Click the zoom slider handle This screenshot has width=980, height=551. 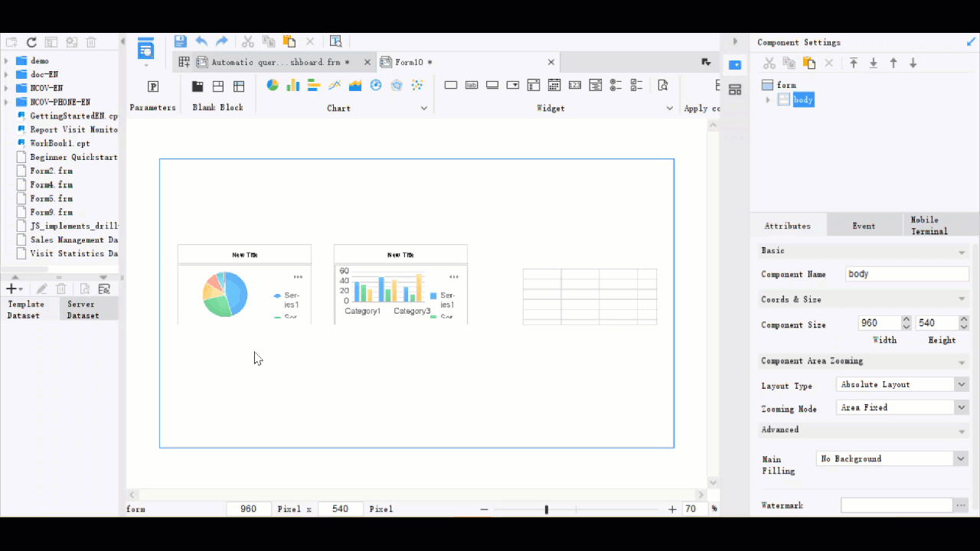pyautogui.click(x=546, y=509)
